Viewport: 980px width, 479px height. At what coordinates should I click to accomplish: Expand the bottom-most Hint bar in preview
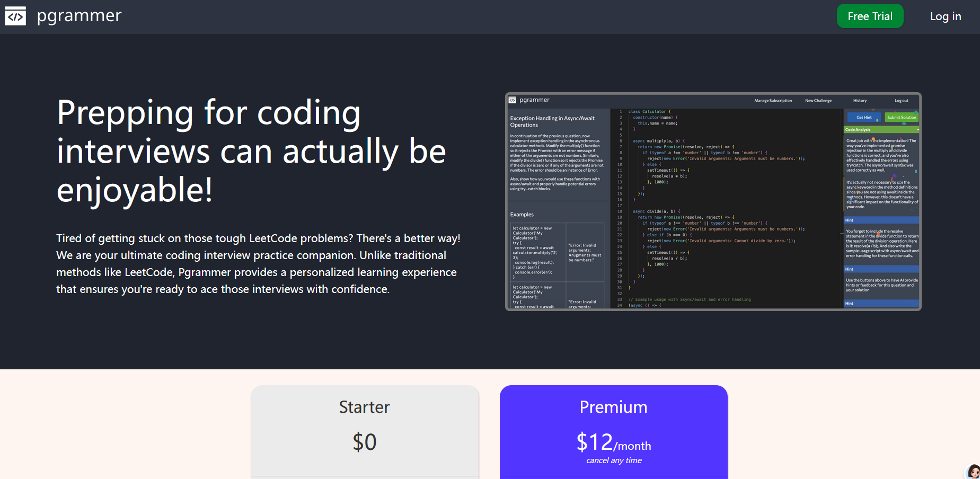pos(881,304)
